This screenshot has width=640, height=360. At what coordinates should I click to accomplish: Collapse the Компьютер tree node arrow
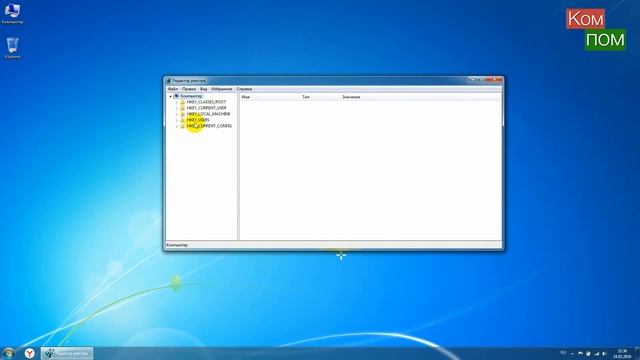tap(171, 96)
